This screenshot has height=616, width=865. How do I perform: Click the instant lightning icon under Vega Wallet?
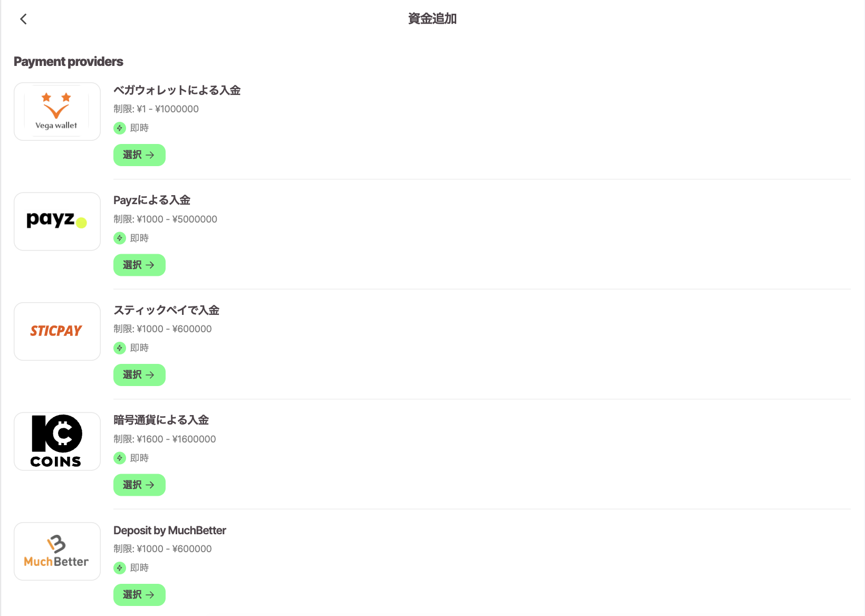pos(120,128)
